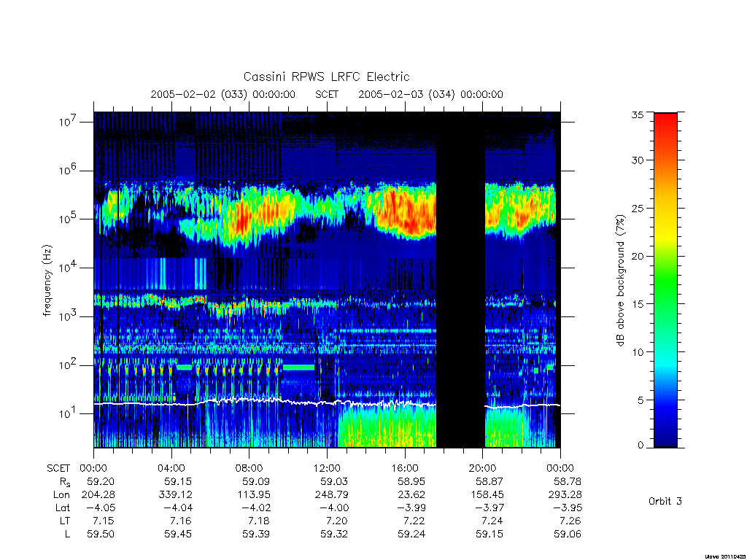This screenshot has height=560, width=747.
Task: Click the 20 dB colorbar tick label
Action: pos(637,256)
